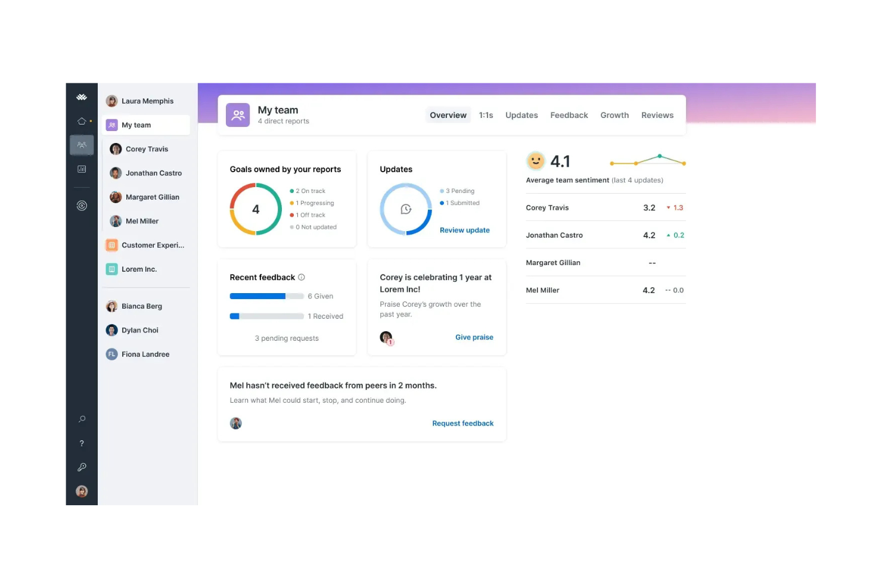Screen dimensions: 882x588
Task: Click the Goals target icon in the rail
Action: 82,205
